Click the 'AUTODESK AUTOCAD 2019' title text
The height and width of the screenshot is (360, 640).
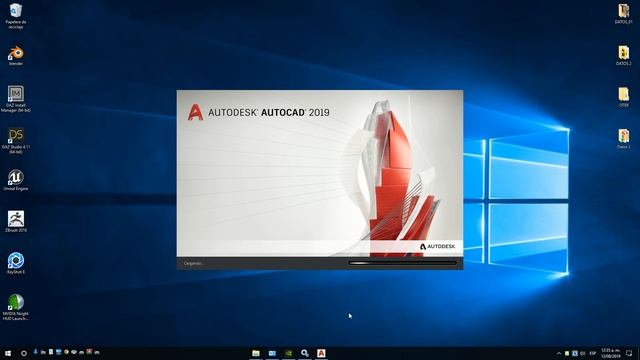(269, 113)
